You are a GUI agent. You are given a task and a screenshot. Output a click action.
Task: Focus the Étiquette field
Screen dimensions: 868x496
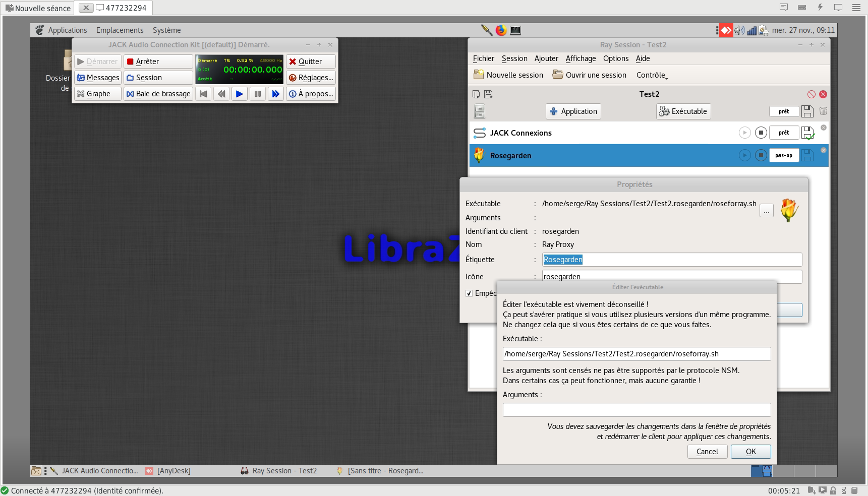click(x=672, y=260)
